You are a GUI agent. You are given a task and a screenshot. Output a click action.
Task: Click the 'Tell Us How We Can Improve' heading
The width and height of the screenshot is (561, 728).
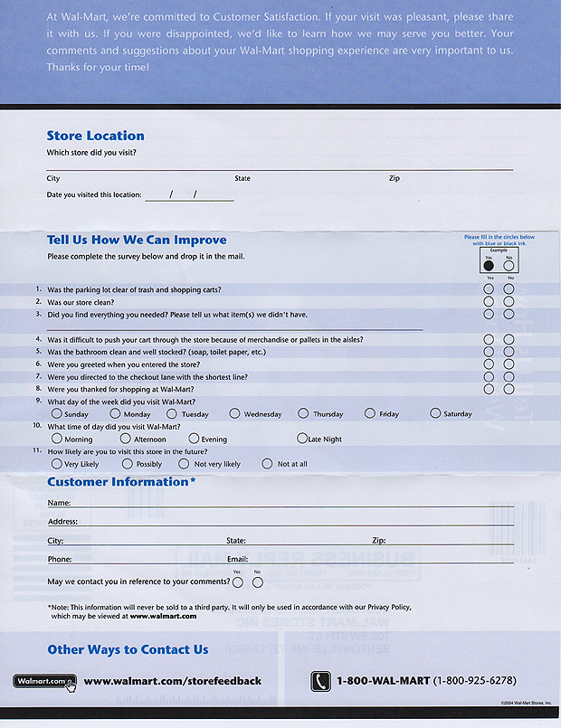tap(137, 240)
